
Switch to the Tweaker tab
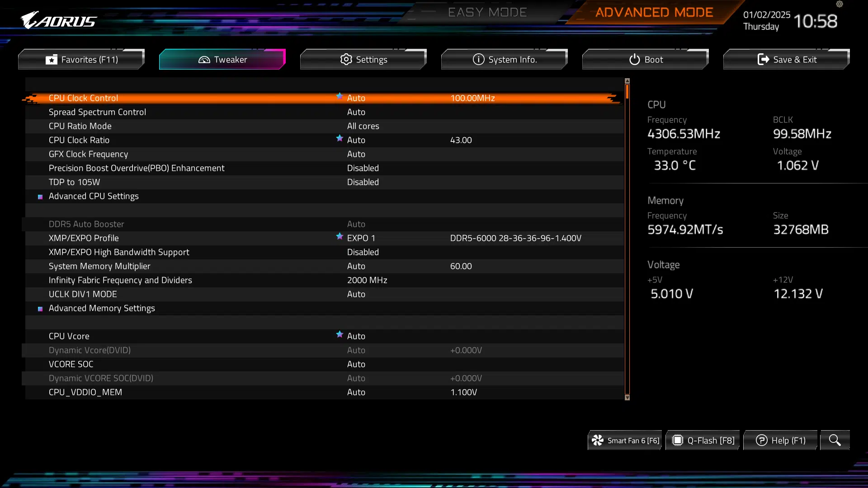pos(222,59)
